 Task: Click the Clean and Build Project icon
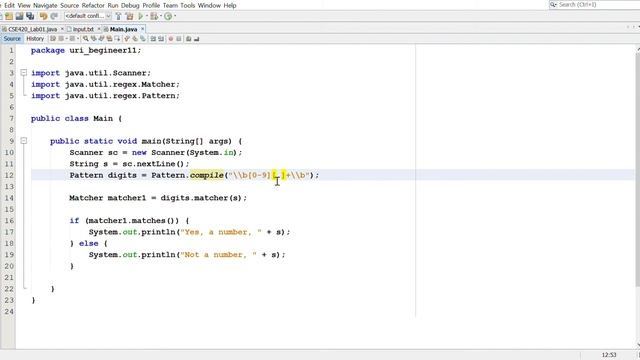[129, 16]
